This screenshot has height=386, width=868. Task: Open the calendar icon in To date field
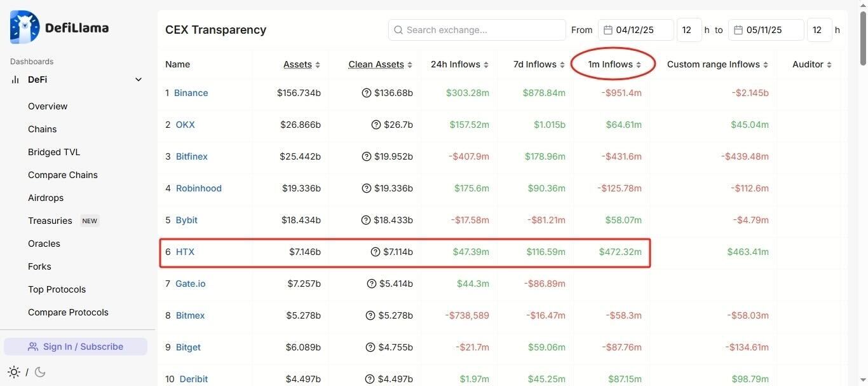(738, 30)
